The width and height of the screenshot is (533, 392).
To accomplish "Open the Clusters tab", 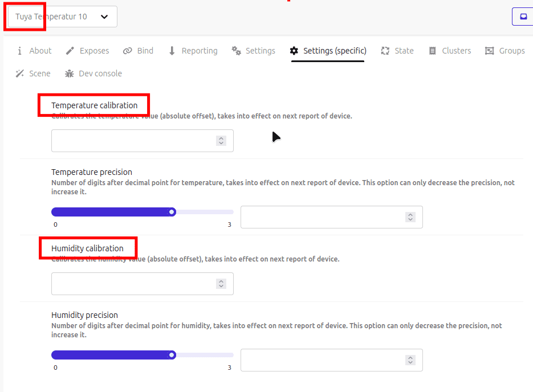I will [x=450, y=51].
